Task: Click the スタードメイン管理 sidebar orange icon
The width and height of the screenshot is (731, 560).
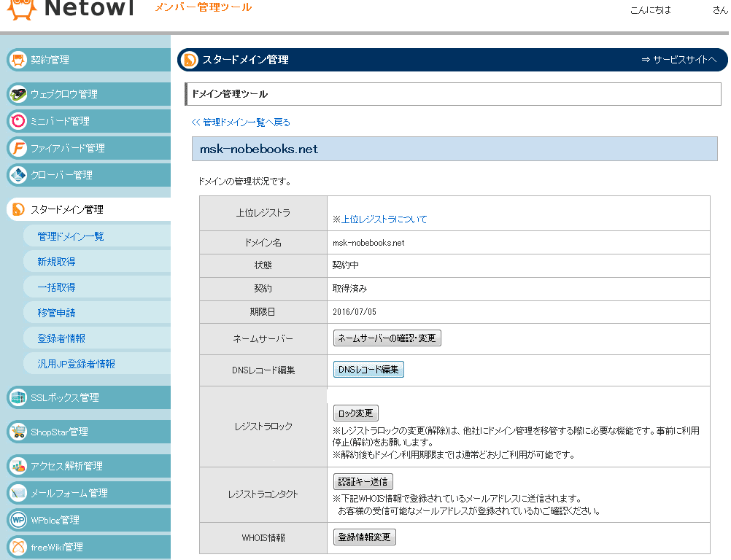Action: point(18,209)
